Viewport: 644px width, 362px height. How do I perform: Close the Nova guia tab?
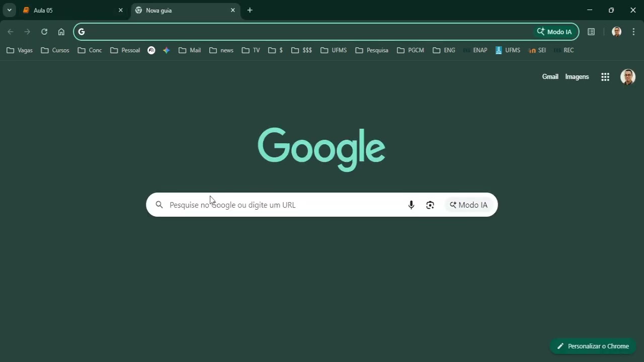click(x=233, y=10)
